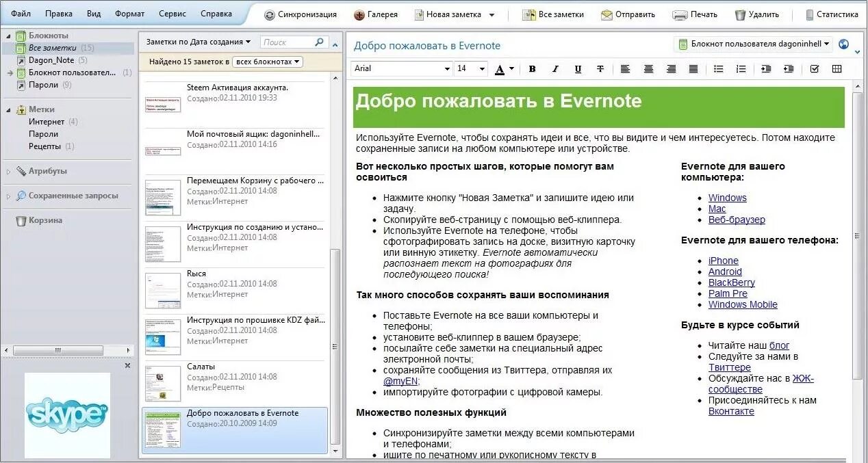Align text left
Viewport: 868px width, 463px height.
pos(625,68)
